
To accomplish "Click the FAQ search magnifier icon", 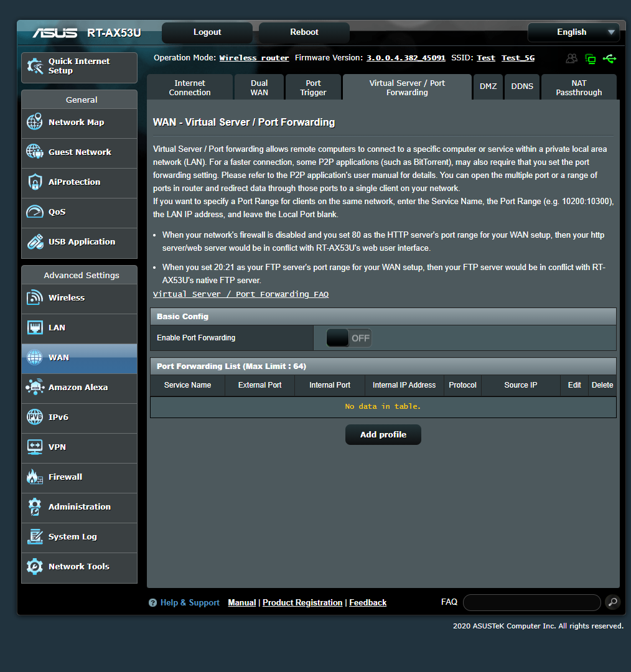I will coord(613,602).
